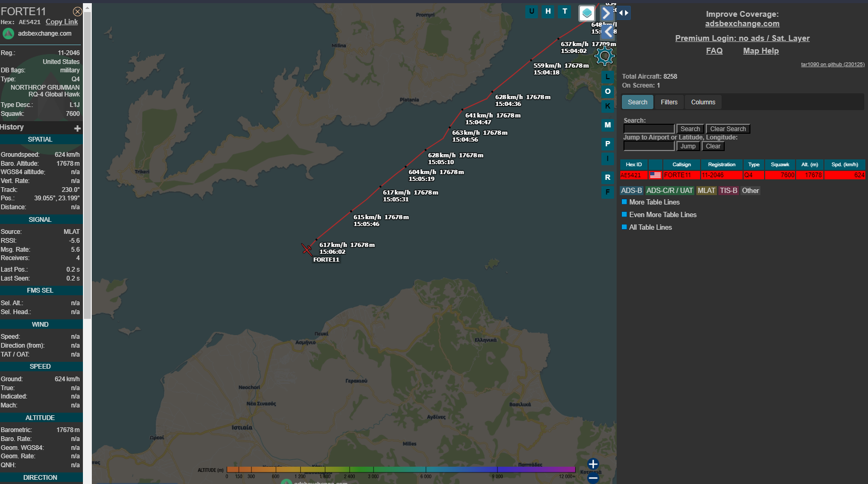Click the registration value 11-2046

coord(69,53)
